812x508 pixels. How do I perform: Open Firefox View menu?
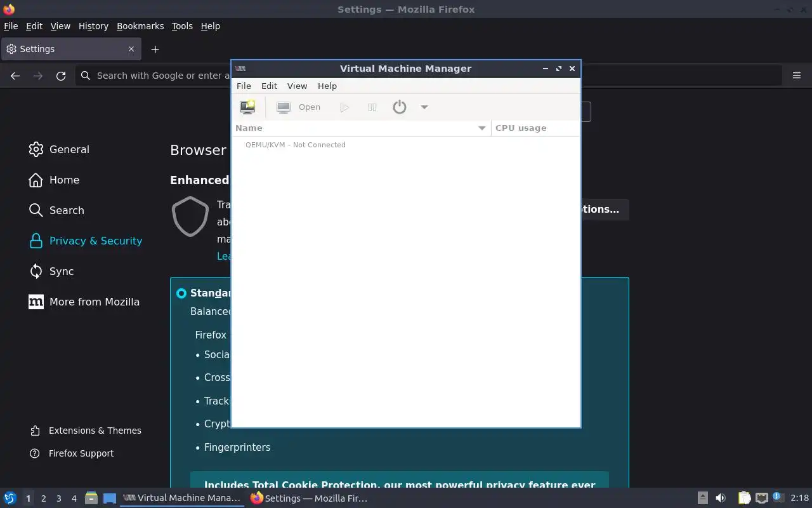[60, 26]
